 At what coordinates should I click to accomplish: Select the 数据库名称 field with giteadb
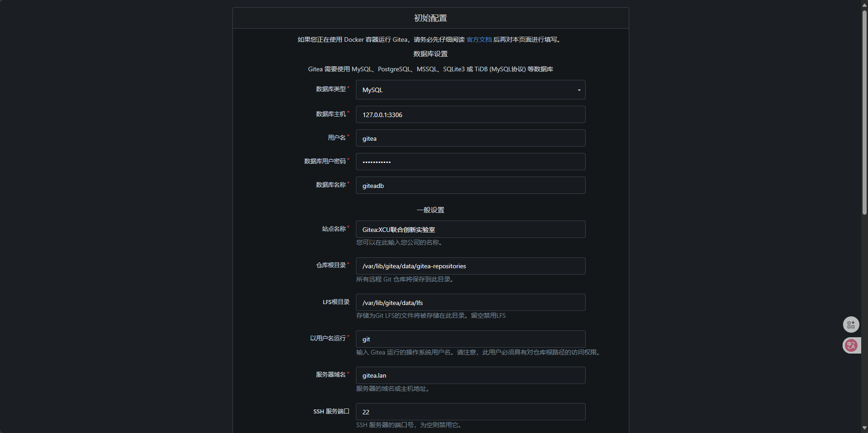tap(470, 185)
